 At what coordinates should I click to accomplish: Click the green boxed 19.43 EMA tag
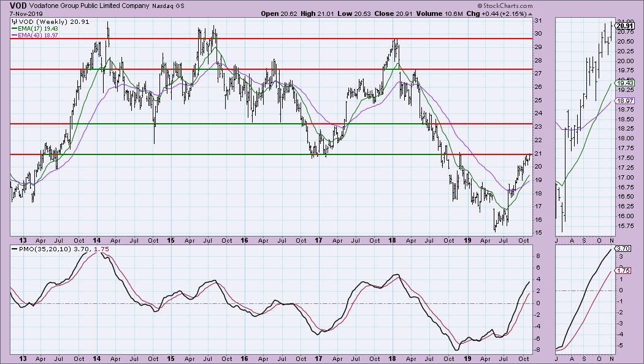pyautogui.click(x=626, y=83)
